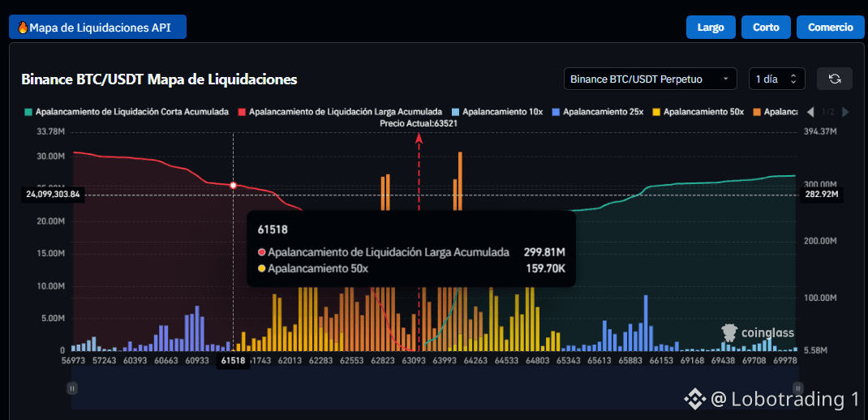Click the tall blue bar near 65883
Screen dimensions: 868x420
click(646, 323)
